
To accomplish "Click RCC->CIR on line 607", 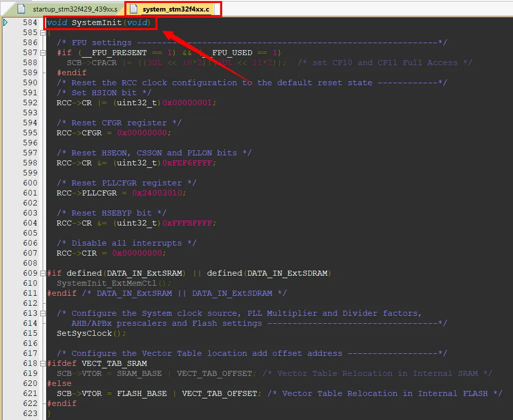I will point(77,253).
